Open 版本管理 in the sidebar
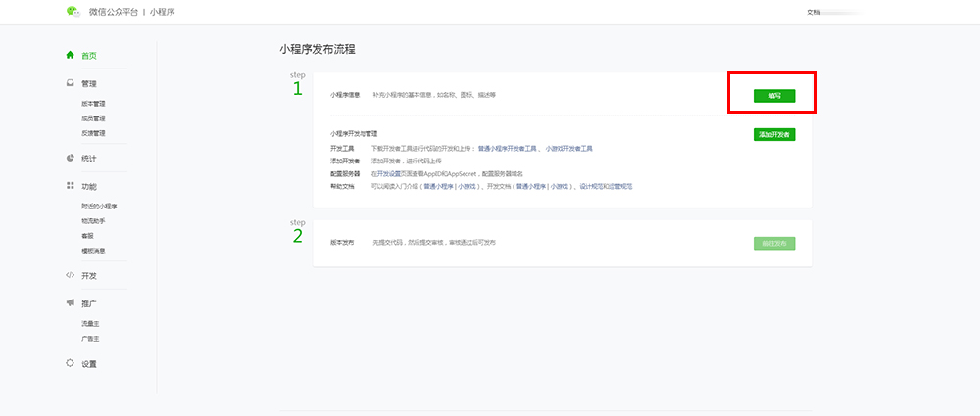This screenshot has height=416, width=980. click(x=93, y=104)
